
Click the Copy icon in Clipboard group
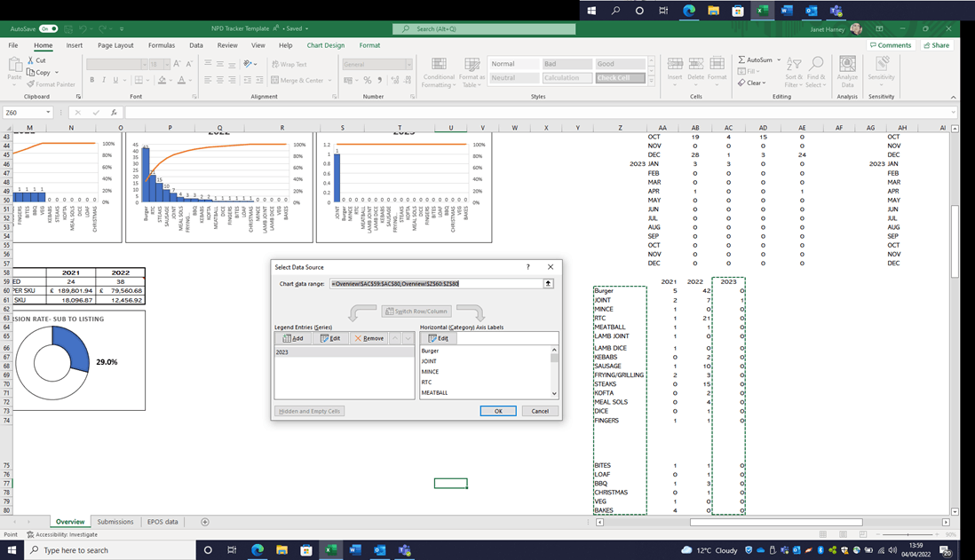pyautogui.click(x=30, y=72)
